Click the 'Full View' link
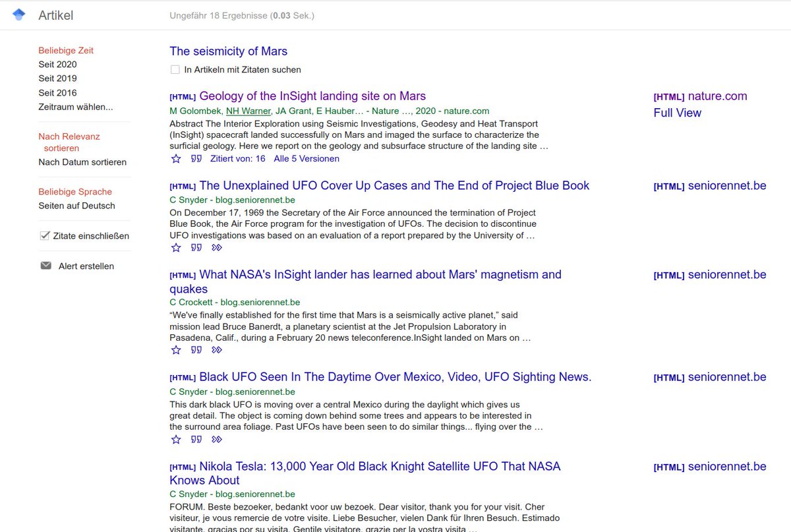This screenshot has height=532, width=791. click(678, 113)
